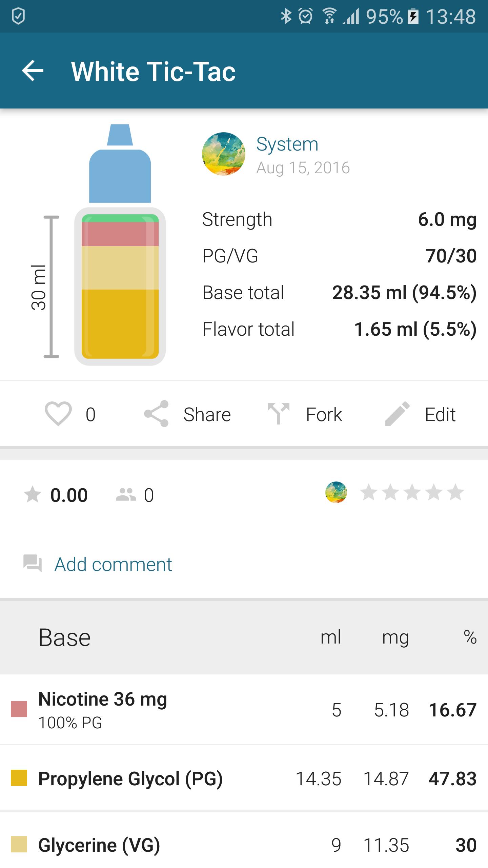Viewport: 488px width, 868px height.
Task: Tap the raters count people icon
Action: point(126,495)
